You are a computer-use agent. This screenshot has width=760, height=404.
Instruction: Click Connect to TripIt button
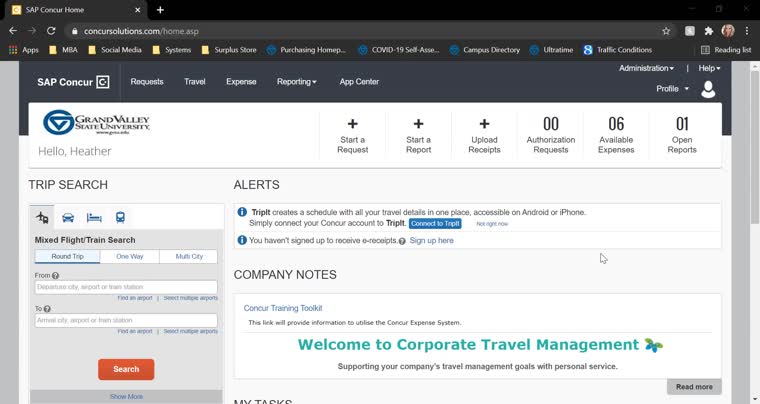pyautogui.click(x=435, y=223)
